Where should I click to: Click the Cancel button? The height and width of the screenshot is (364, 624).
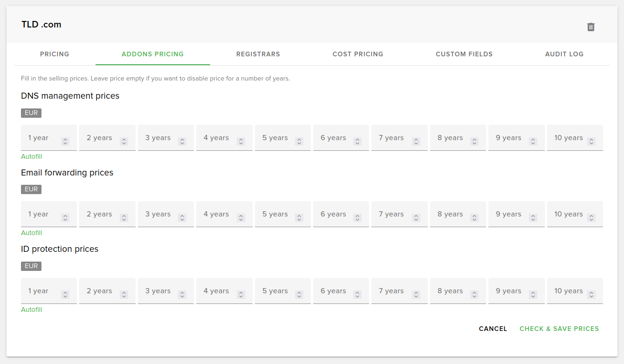493,329
